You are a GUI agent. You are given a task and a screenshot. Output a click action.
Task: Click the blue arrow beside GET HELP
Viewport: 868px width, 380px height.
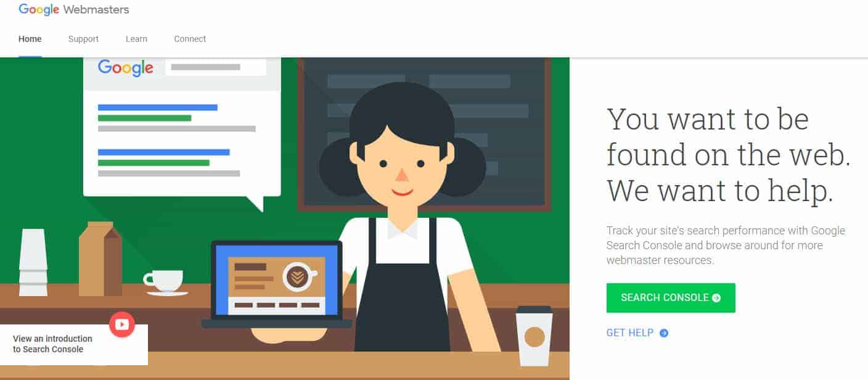[x=664, y=333]
